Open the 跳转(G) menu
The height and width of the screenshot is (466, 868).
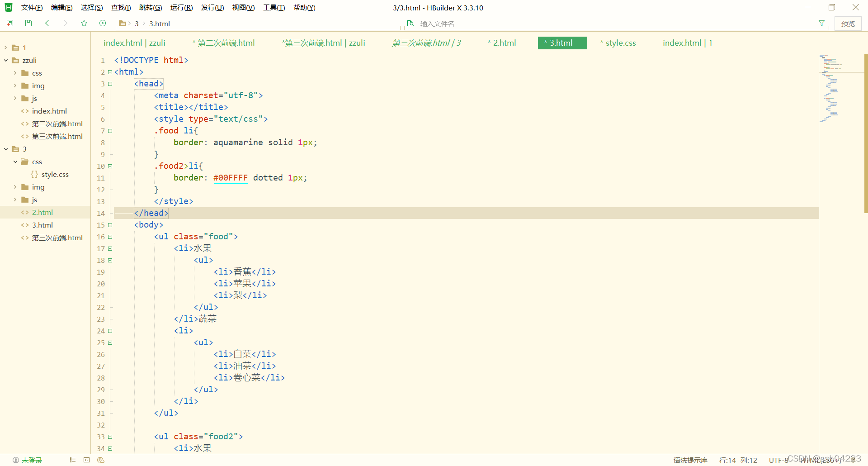[151, 8]
